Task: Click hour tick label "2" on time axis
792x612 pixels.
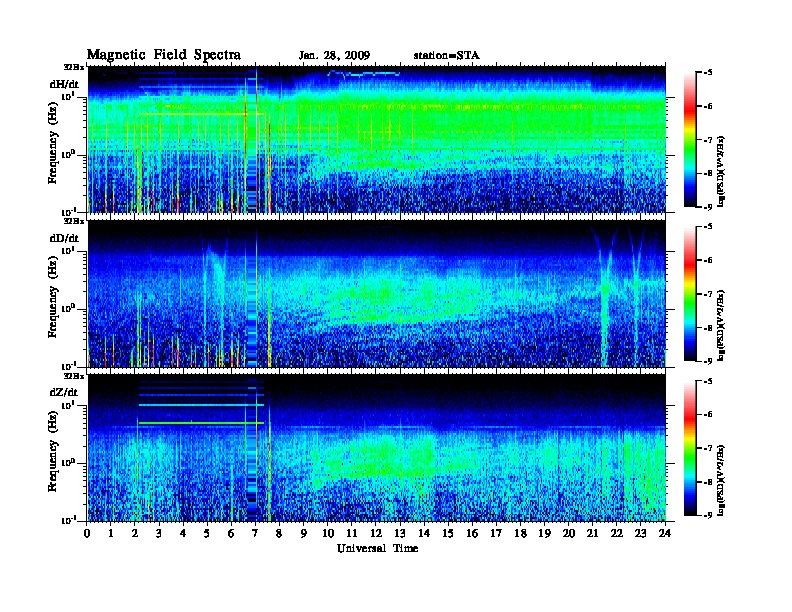Action: (x=135, y=533)
